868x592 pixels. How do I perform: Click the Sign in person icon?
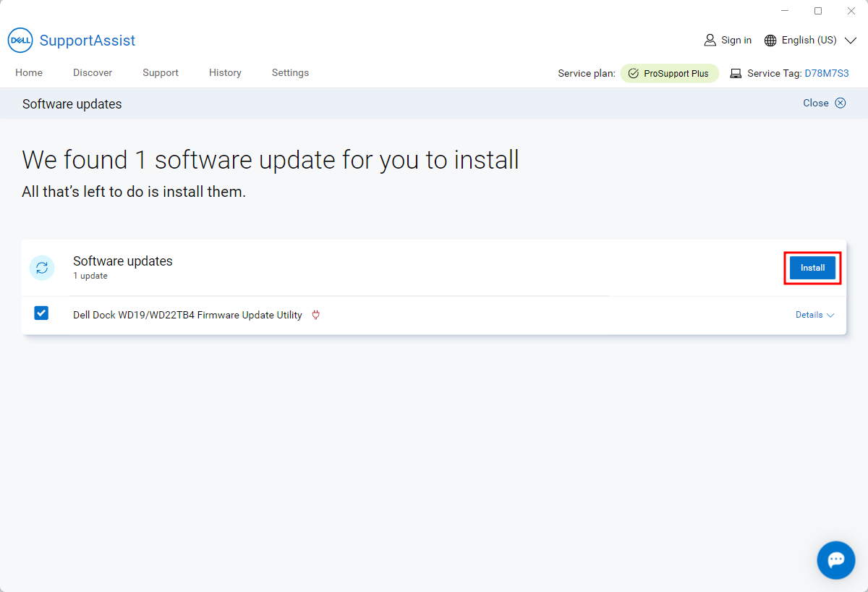coord(710,40)
